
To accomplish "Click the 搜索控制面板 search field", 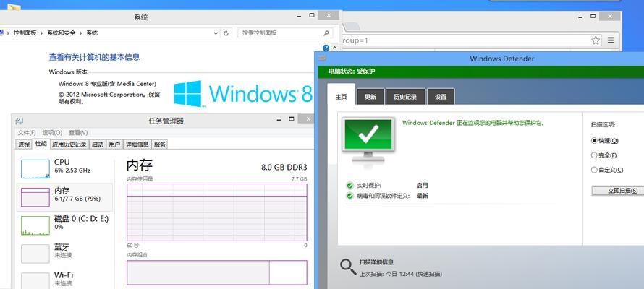I will coord(284,33).
